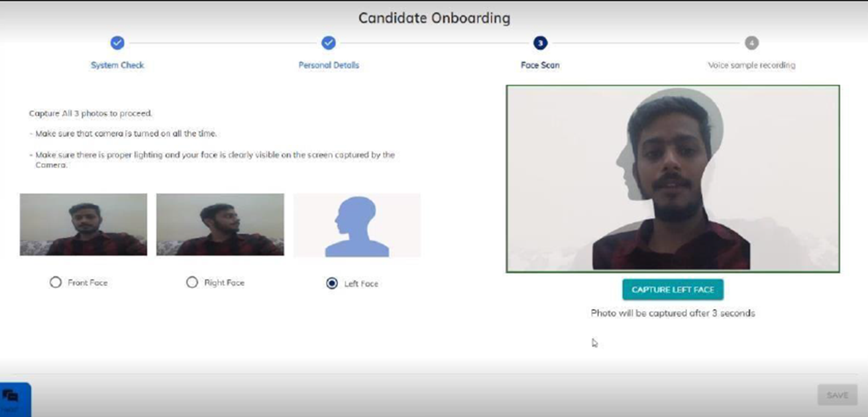Open the Face Scan step label
The width and height of the screenshot is (868, 417).
click(x=540, y=65)
